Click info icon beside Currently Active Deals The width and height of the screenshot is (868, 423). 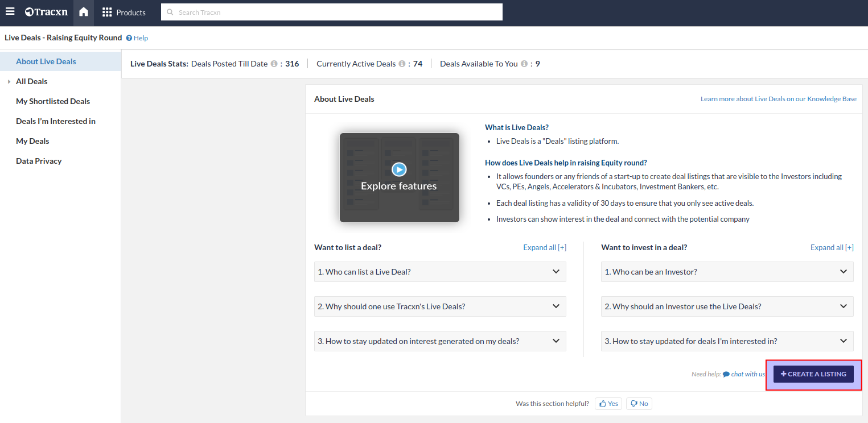pyautogui.click(x=402, y=64)
